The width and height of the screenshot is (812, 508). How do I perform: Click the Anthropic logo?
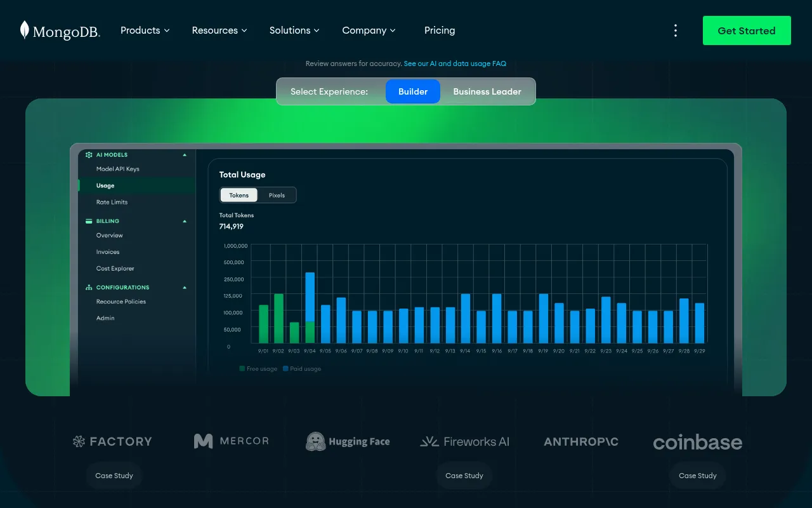tap(581, 441)
